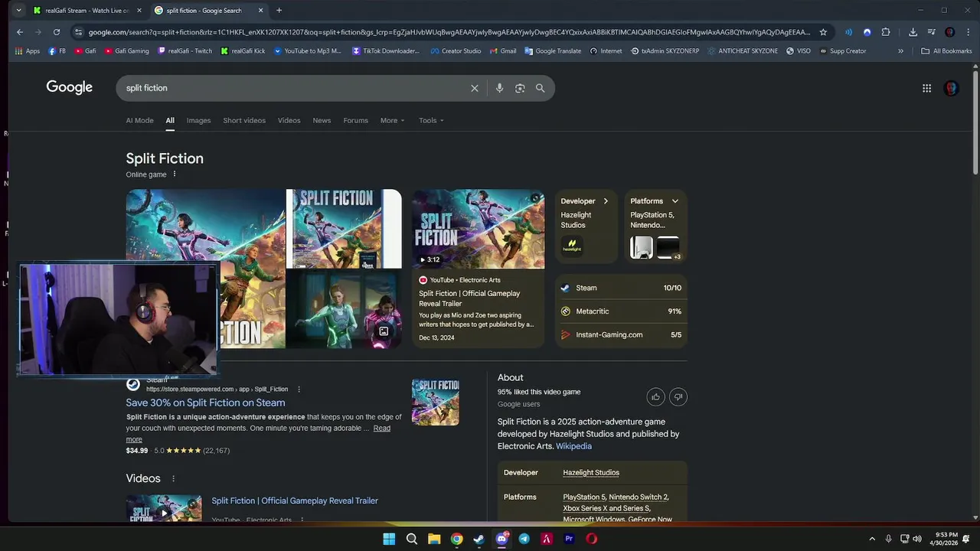Screen dimensions: 980x551
Task: Expand the Platforms card chevron
Action: [675, 201]
